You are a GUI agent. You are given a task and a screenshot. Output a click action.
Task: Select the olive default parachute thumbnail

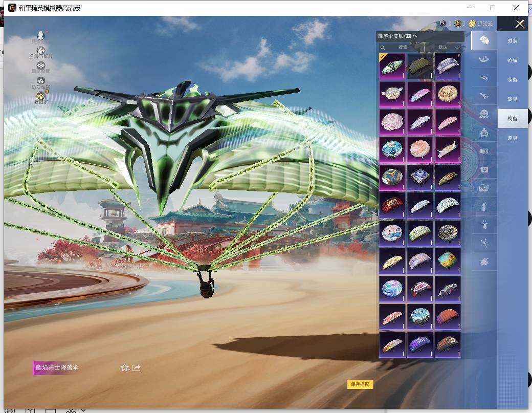coord(419,66)
